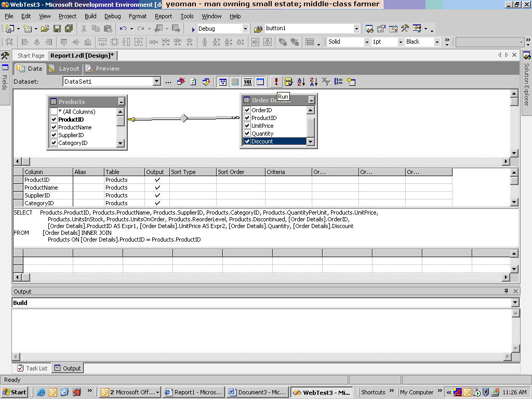Click the Edit Dataset icon
The height and width of the screenshot is (399, 532).
[x=206, y=82]
